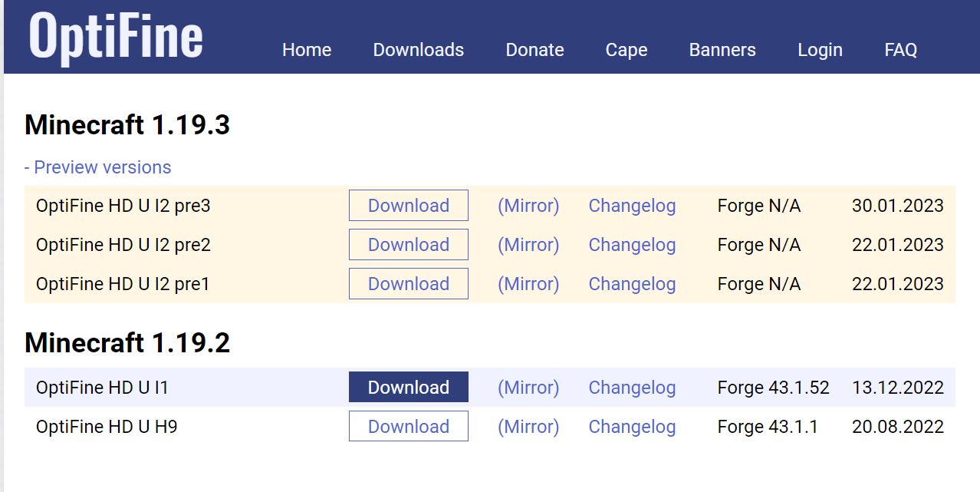This screenshot has height=492, width=980.
Task: Open the FAQ page
Action: [899, 50]
